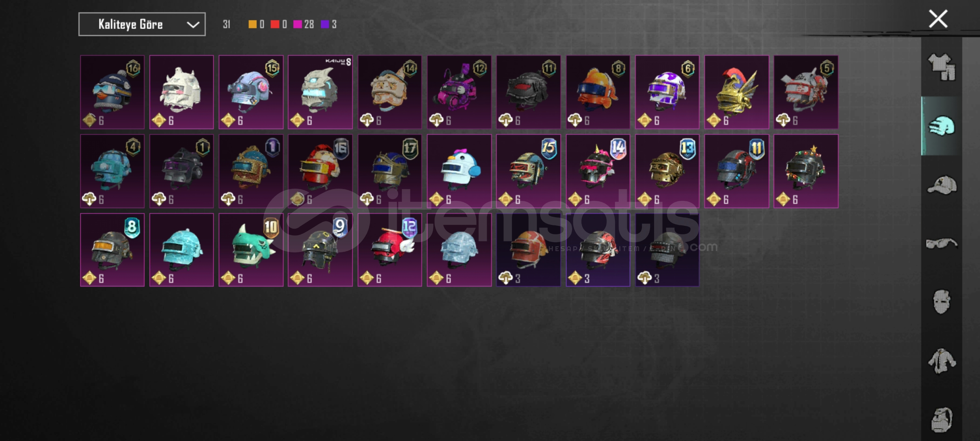The width and height of the screenshot is (980, 441).
Task: Open the sunglasses category
Action: (x=942, y=243)
